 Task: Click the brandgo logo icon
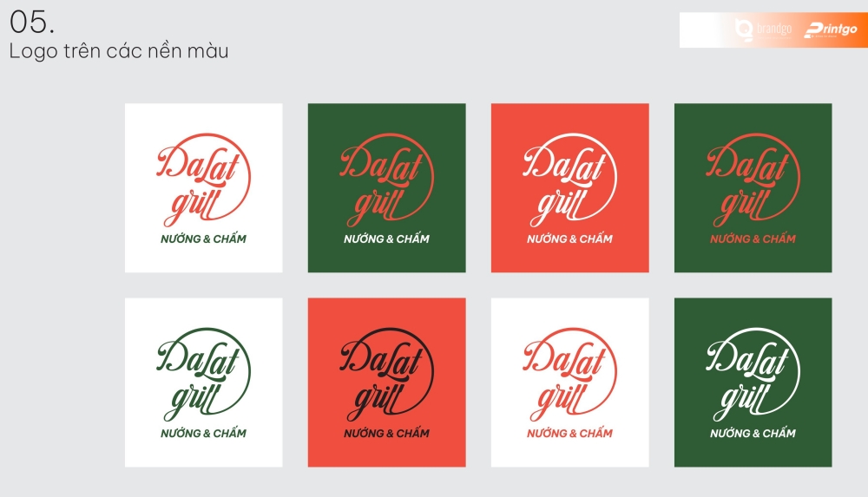[x=744, y=29]
